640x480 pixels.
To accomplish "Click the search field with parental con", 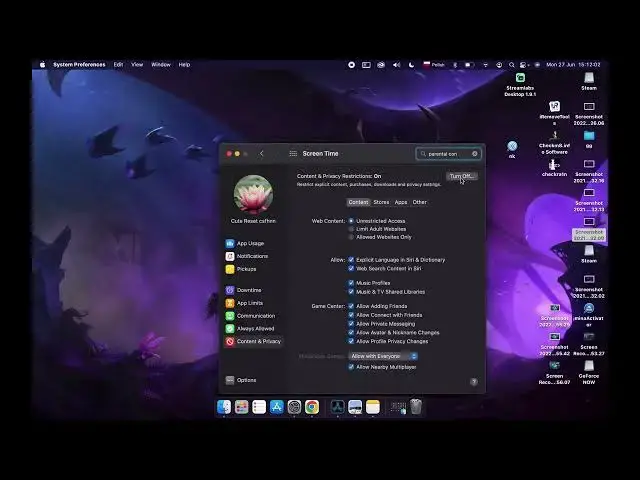I will pos(449,154).
